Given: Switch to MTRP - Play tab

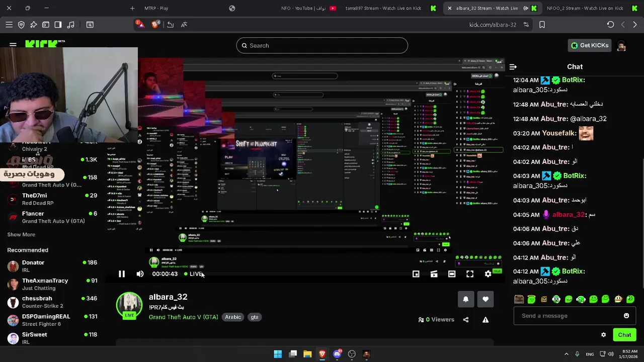Looking at the screenshot, I should (x=156, y=8).
